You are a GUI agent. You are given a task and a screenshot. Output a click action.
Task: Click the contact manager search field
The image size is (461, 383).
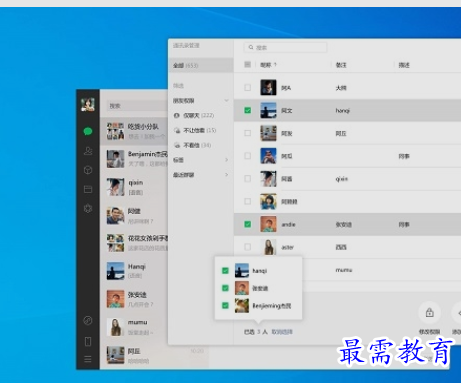click(x=285, y=47)
